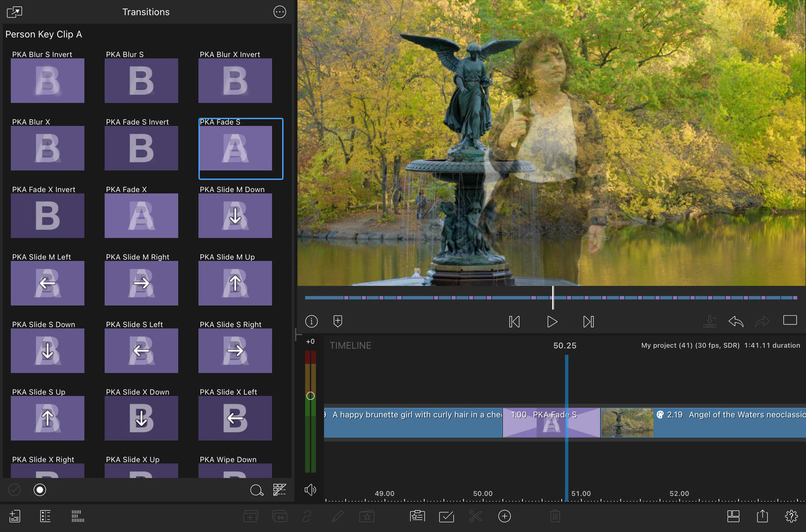This screenshot has height=532, width=806.
Task: Switch preview to fullscreen view
Action: [x=790, y=321]
